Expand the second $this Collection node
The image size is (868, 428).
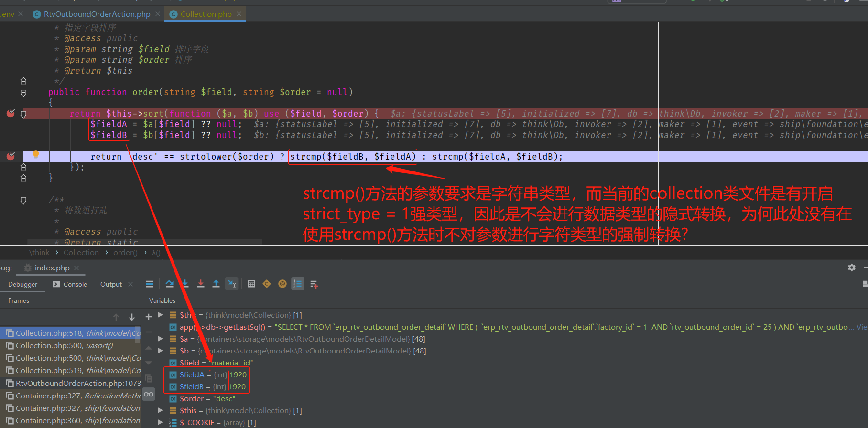(x=161, y=410)
